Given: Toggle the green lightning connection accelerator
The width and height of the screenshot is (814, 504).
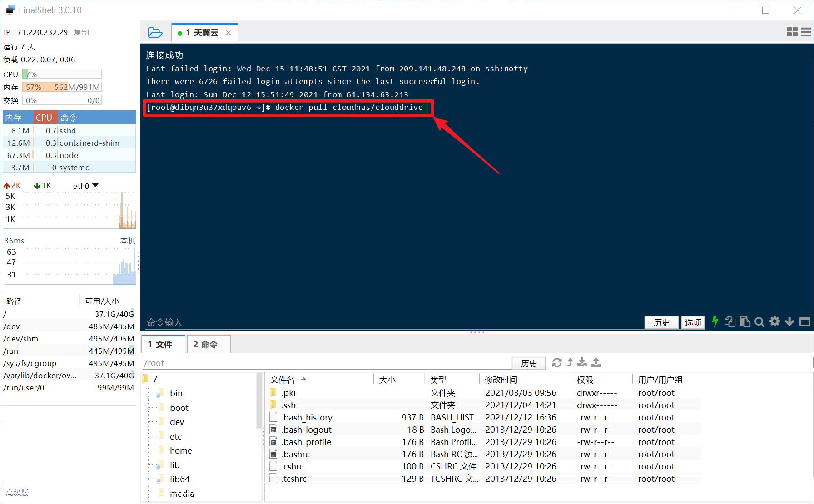Looking at the screenshot, I should tap(715, 322).
